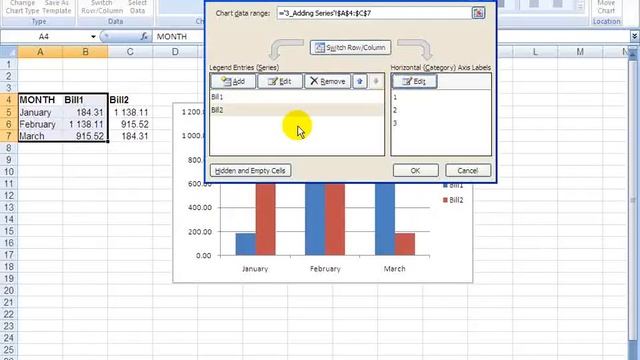The width and height of the screenshot is (640, 360).
Task: Click the Bill2 header cell in column C
Action: (x=130, y=100)
